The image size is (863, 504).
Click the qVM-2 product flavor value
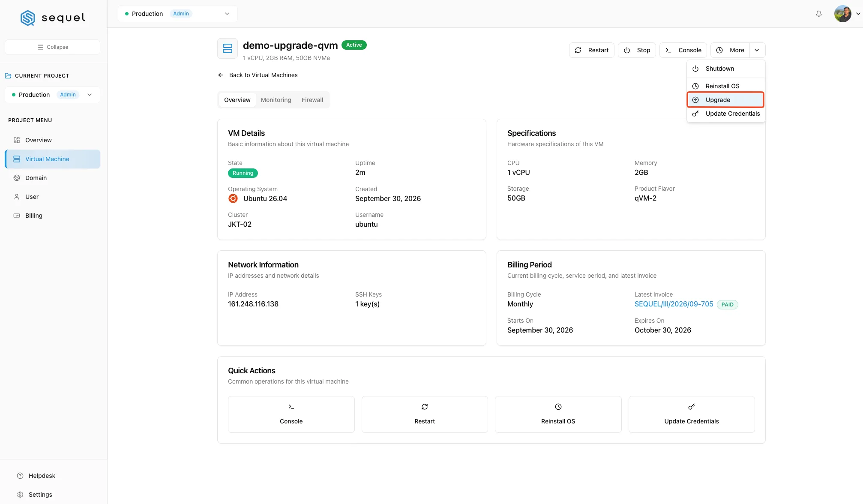(x=645, y=198)
